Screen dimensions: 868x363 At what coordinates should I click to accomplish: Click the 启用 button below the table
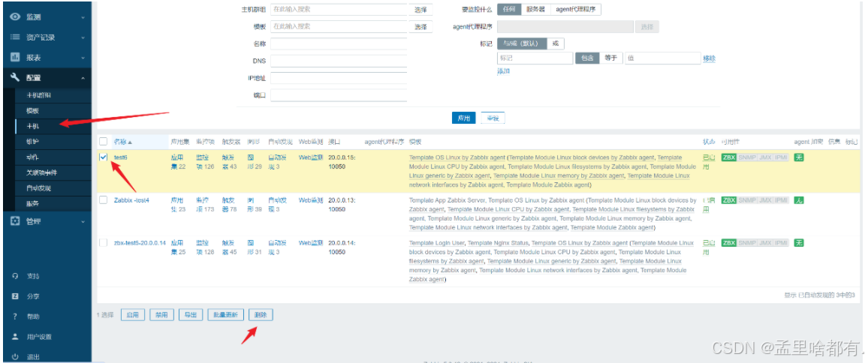[132, 315]
